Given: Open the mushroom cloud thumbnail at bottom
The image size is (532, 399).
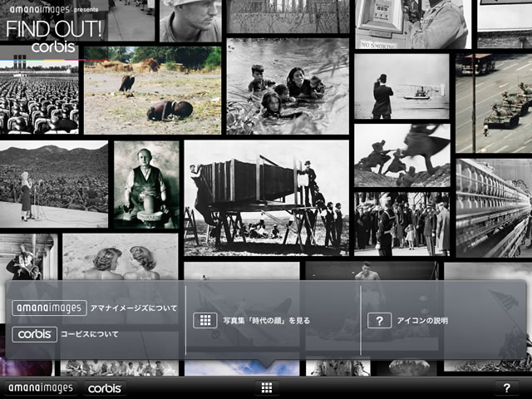Looking at the screenshot, I should click(406, 367).
